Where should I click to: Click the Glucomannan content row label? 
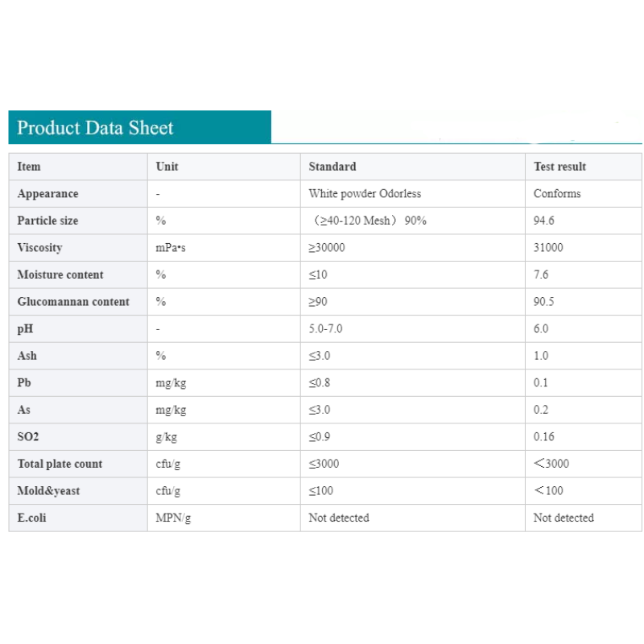pos(73,302)
